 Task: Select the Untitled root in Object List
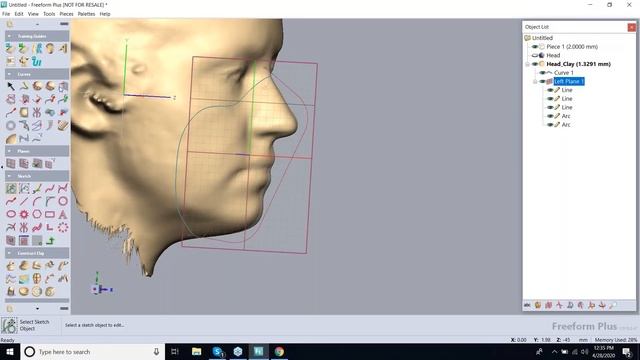click(x=542, y=38)
